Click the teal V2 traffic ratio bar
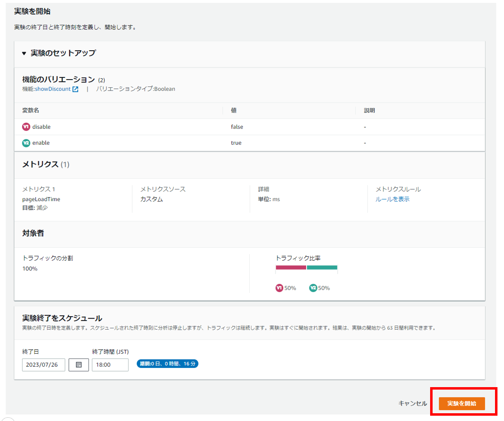 tap(322, 268)
